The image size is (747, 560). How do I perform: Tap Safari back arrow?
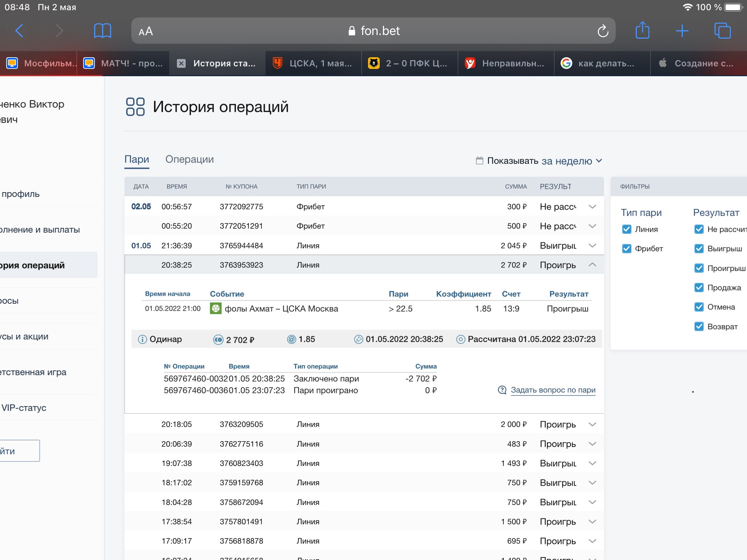pos(19,31)
